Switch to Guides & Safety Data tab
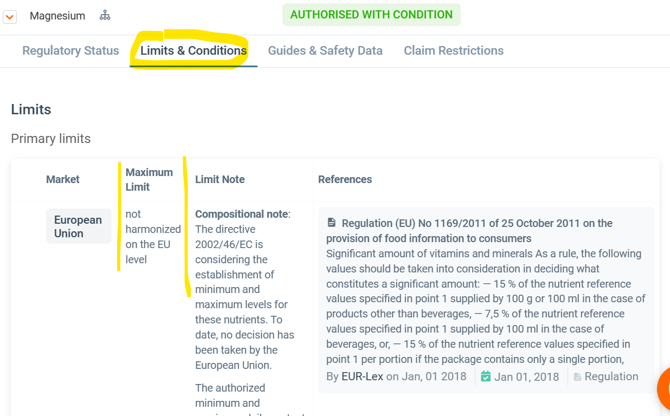The width and height of the screenshot is (670, 416). 325,51
